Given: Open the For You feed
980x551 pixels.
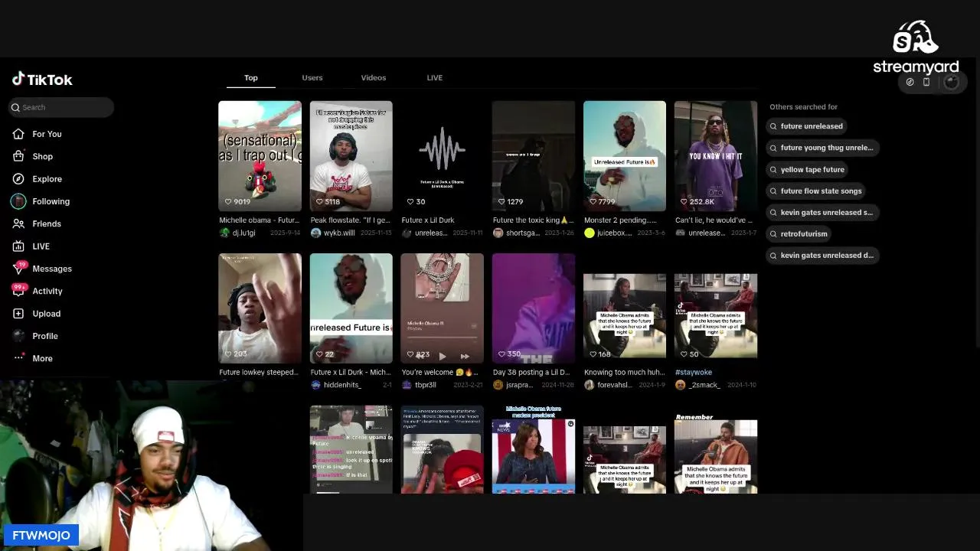Looking at the screenshot, I should (x=37, y=134).
